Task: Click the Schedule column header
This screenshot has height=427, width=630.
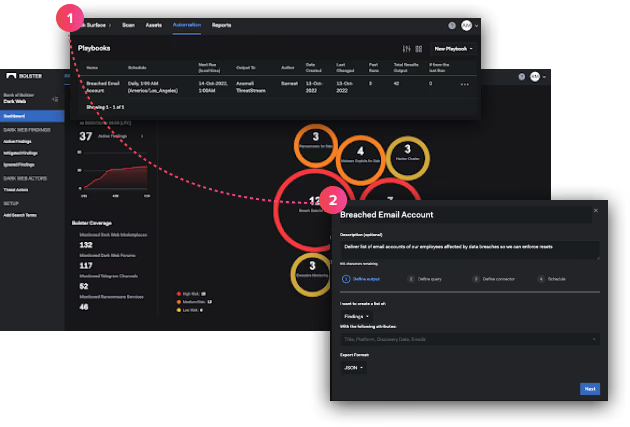Action: click(x=137, y=68)
